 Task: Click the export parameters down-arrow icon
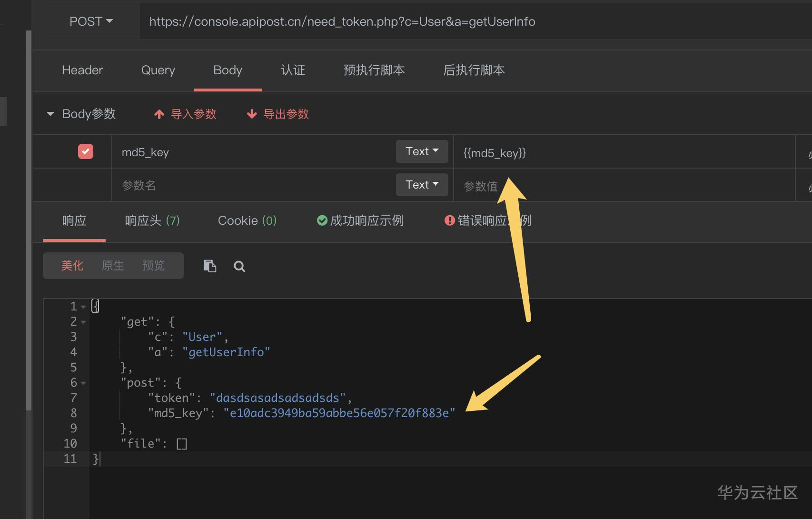252,114
